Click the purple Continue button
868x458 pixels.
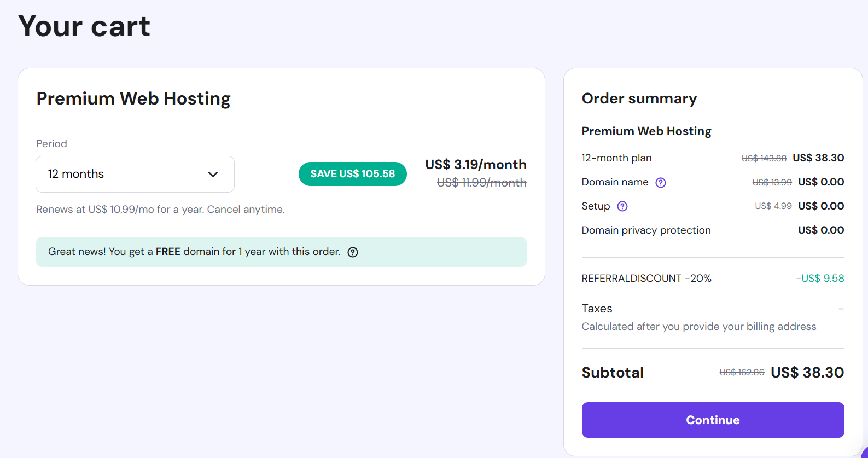(713, 420)
